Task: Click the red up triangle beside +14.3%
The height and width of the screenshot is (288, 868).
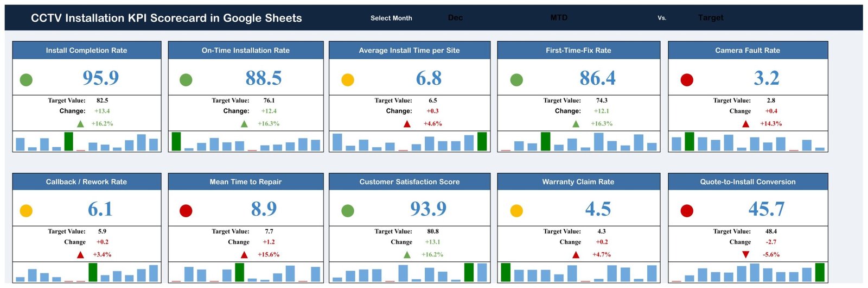Action: [x=745, y=124]
